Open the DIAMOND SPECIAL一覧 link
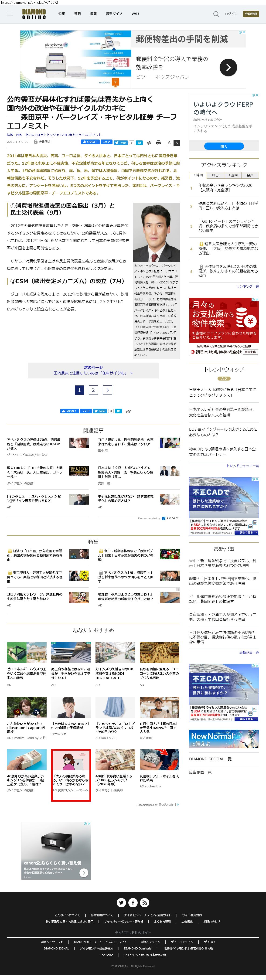 pos(210,759)
